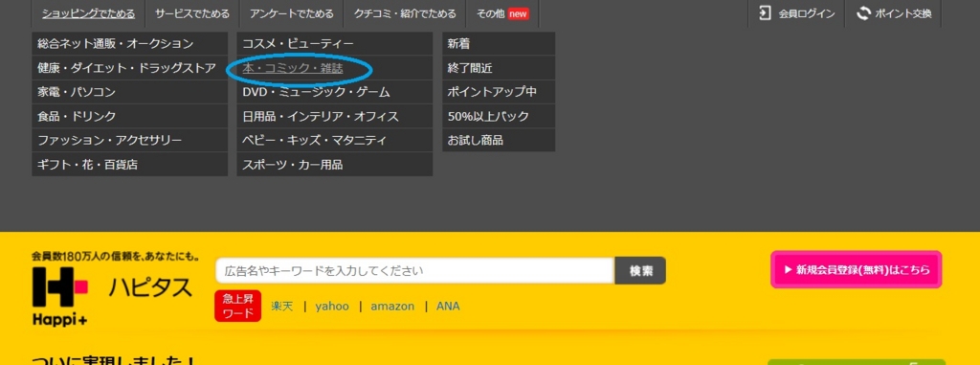Select 総合ネット通販・オークション category
The height and width of the screenshot is (365, 980).
pyautogui.click(x=130, y=44)
